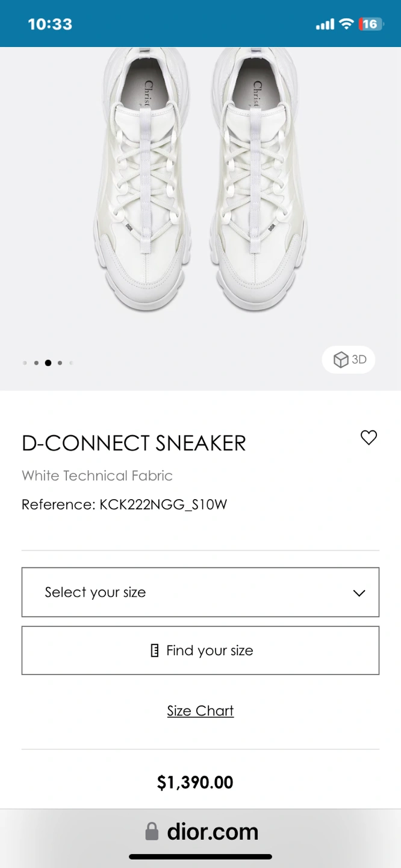Switch to the second carousel image dot
Screen dimensions: 401x868
tap(37, 363)
